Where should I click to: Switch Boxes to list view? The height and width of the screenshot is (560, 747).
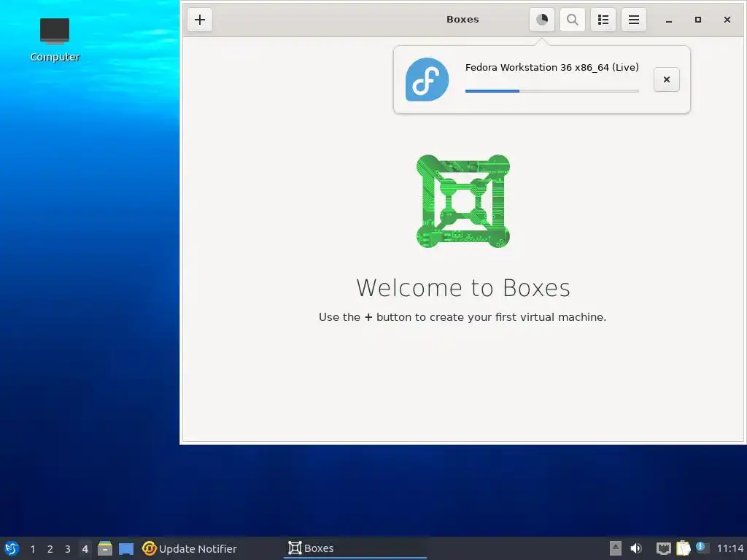click(x=603, y=20)
